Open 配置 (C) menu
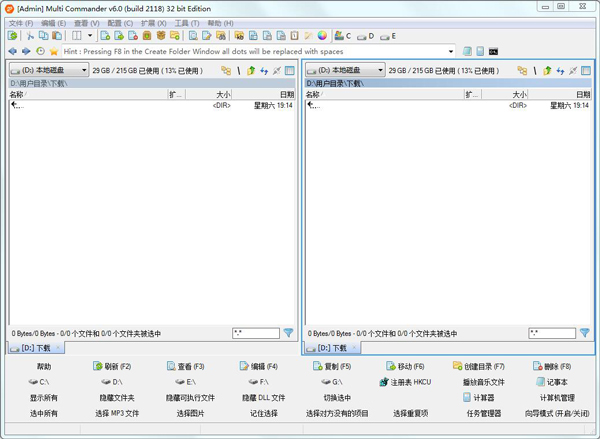 (x=120, y=23)
